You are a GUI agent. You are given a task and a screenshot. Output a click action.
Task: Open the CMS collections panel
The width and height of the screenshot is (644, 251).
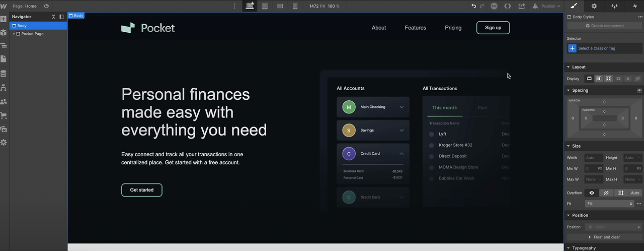(4, 74)
